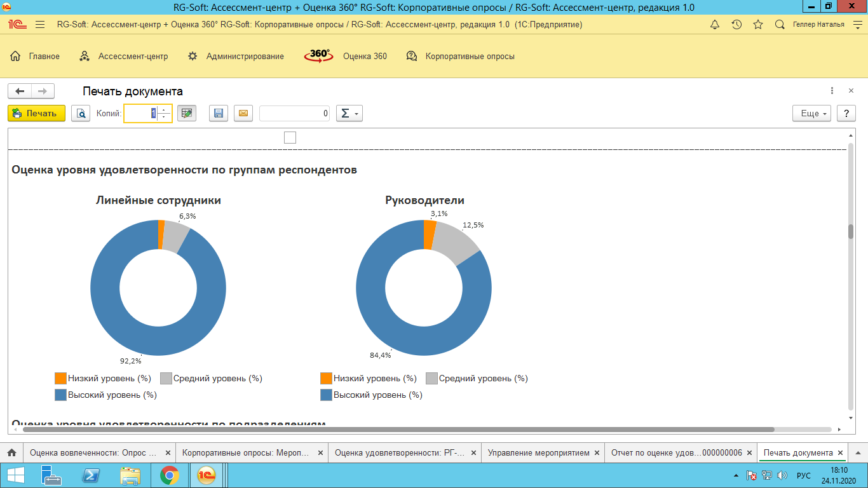This screenshot has width=868, height=488.
Task: Click the save document diskette icon
Action: [219, 114]
